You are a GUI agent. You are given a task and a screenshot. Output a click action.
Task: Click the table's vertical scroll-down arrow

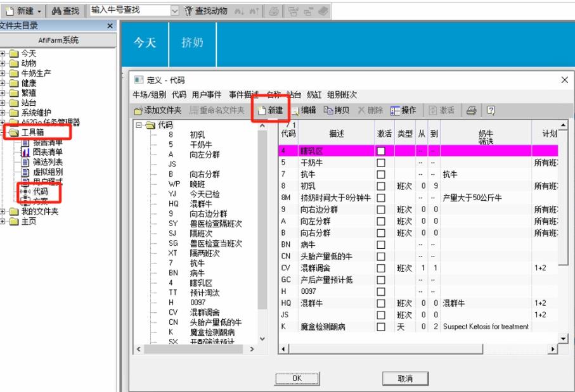[x=563, y=338]
